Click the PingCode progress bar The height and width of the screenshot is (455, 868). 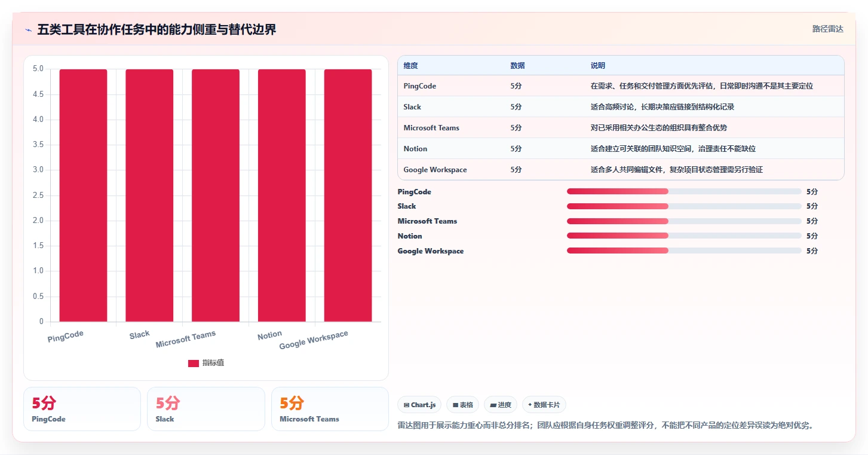click(x=684, y=191)
